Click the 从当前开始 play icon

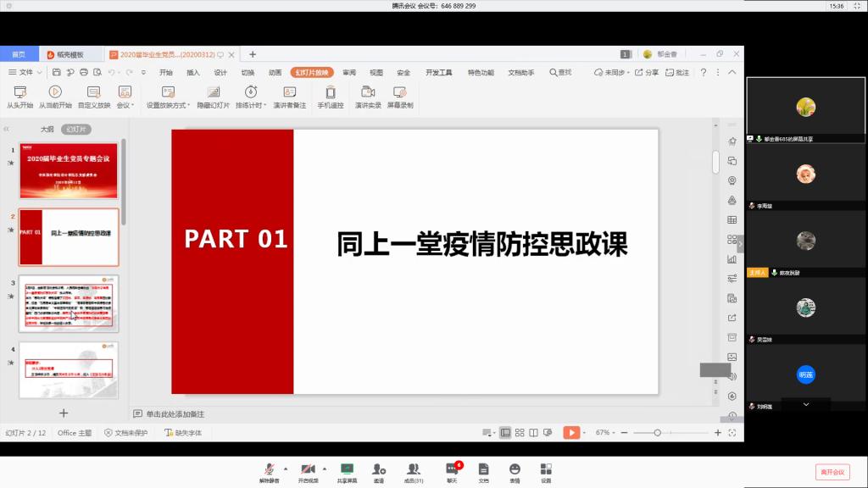tap(55, 91)
